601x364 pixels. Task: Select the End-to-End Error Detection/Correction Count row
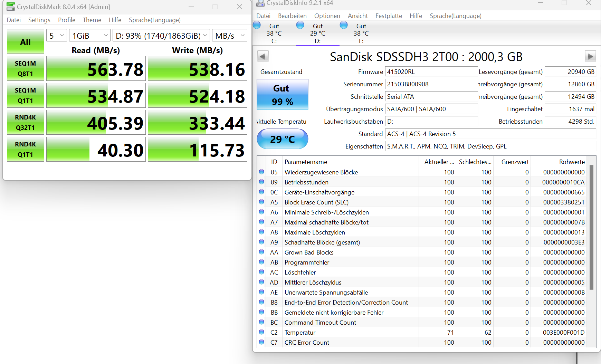(422, 302)
